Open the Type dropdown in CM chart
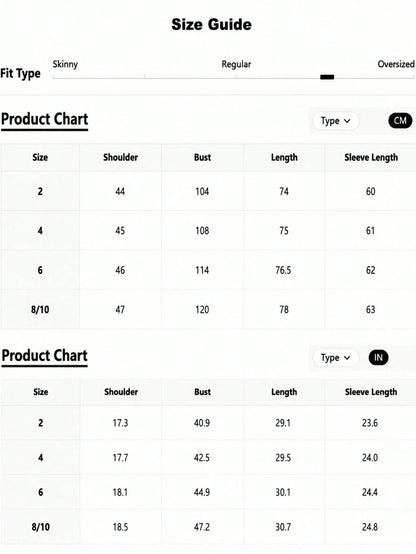The height and width of the screenshot is (554, 416). point(335,121)
